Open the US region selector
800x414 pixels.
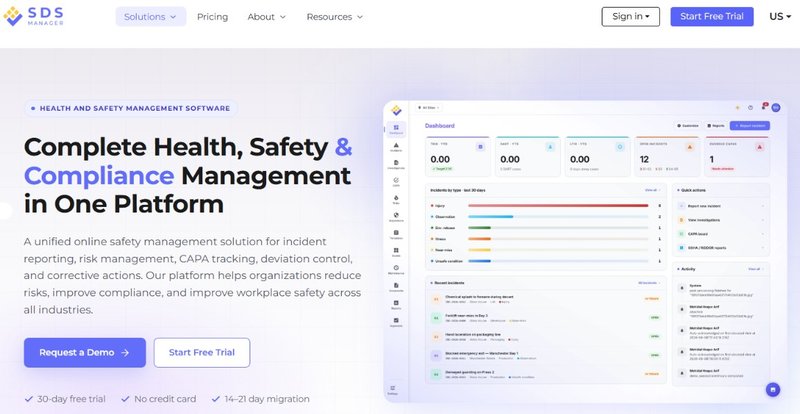(780, 16)
